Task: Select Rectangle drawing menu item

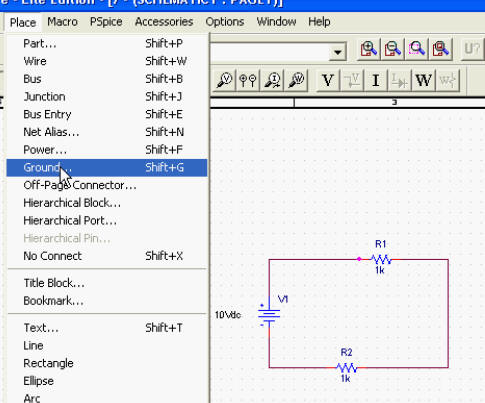Action: pyautogui.click(x=107, y=363)
